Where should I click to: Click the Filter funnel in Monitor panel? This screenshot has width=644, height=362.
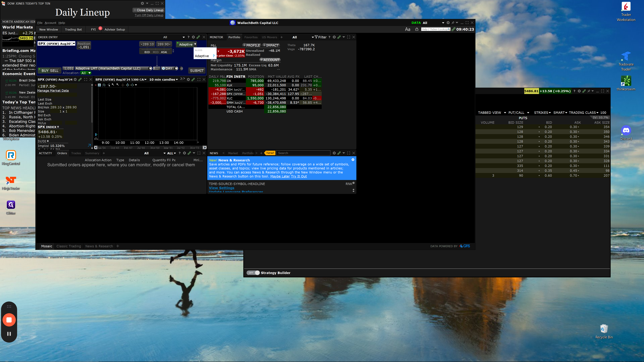[x=316, y=37]
